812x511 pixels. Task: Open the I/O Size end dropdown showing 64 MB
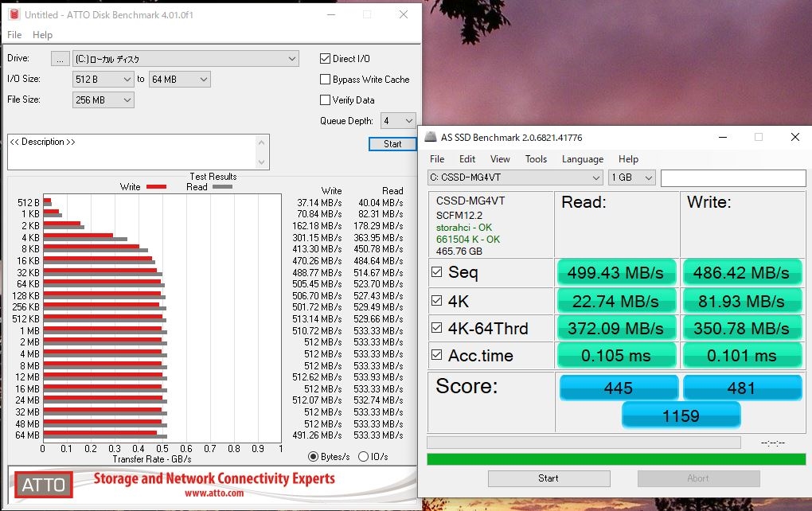click(x=180, y=80)
